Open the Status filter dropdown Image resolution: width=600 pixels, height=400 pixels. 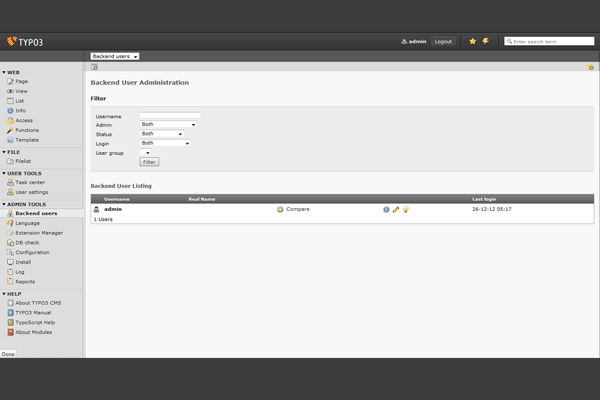[162, 134]
